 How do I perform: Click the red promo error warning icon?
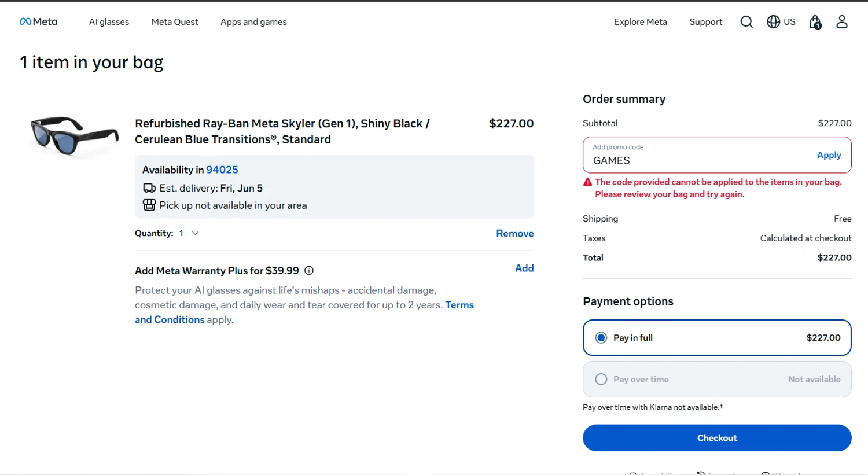point(587,182)
